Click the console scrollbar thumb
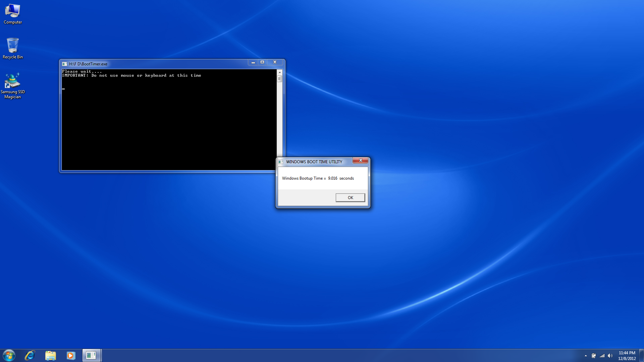 279,79
